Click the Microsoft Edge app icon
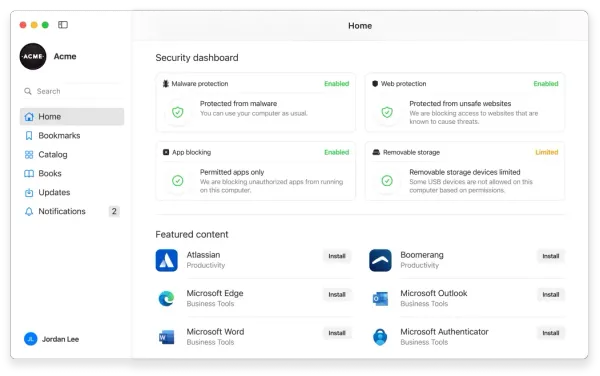 (x=166, y=299)
